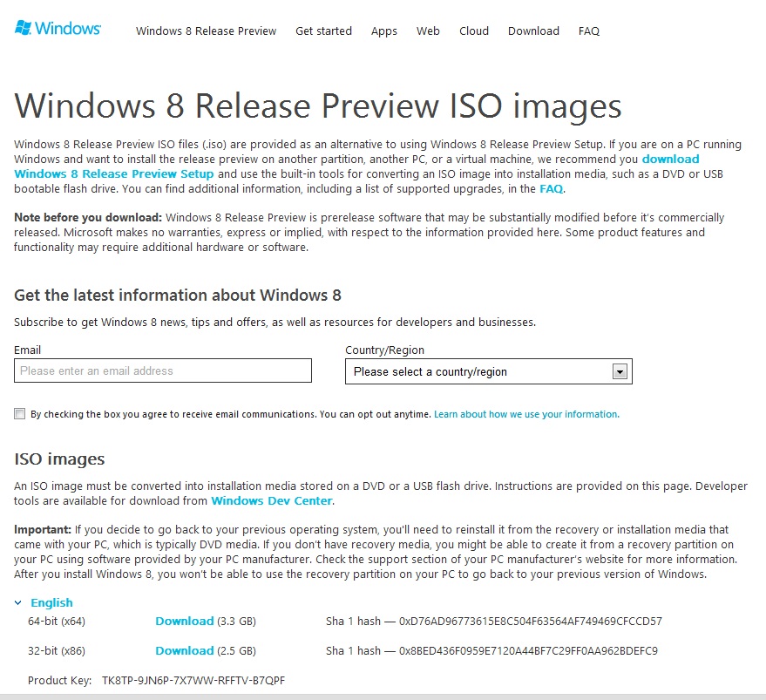
Task: Click the Windows logo icon
Action: pyautogui.click(x=23, y=27)
